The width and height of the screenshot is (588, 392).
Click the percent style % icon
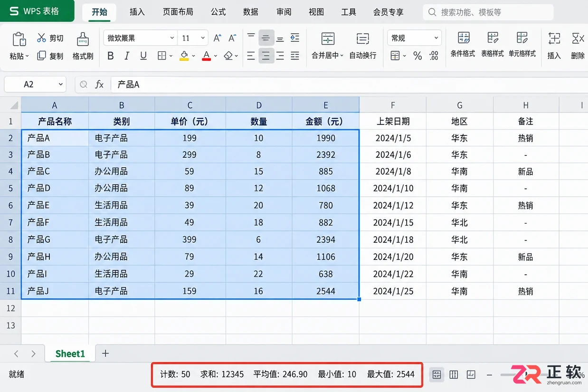click(417, 56)
